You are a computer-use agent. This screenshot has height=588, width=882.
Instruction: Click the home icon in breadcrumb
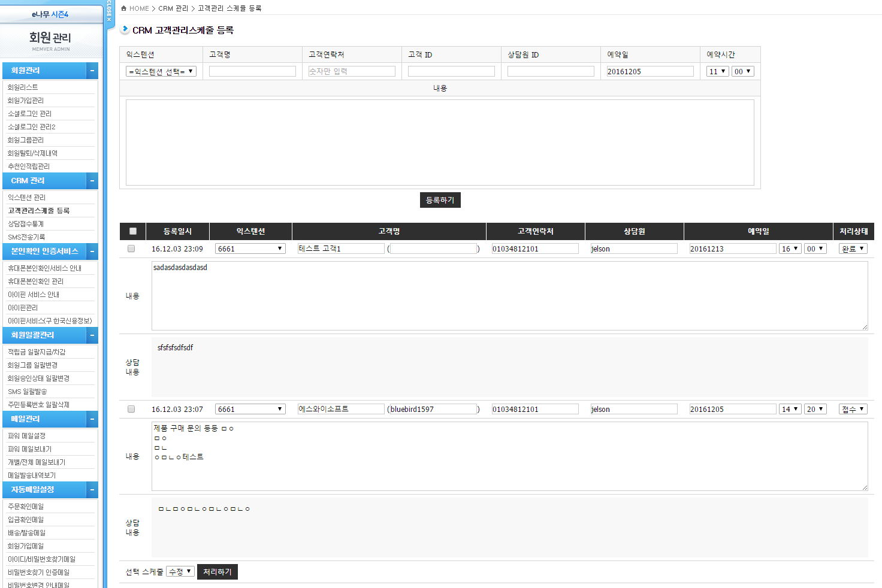point(123,8)
